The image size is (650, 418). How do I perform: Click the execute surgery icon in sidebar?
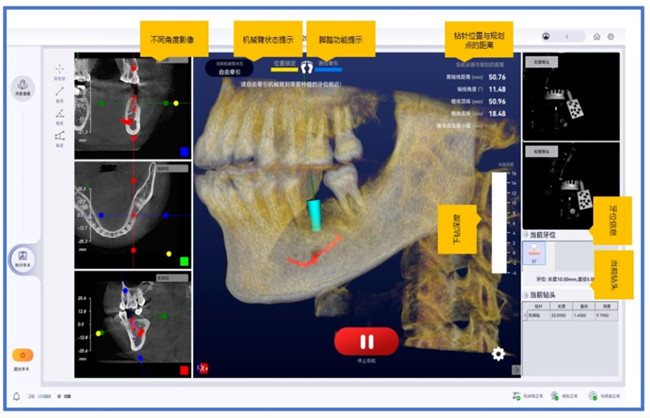(21, 259)
